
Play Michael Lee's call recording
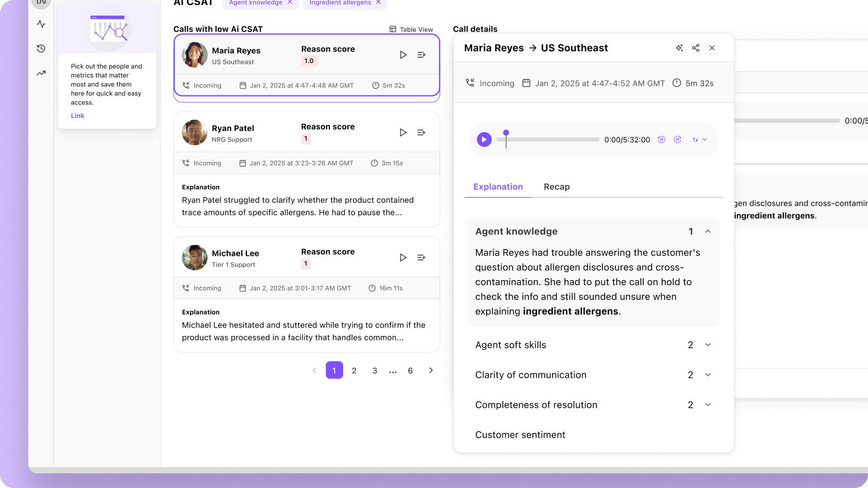[x=403, y=257]
